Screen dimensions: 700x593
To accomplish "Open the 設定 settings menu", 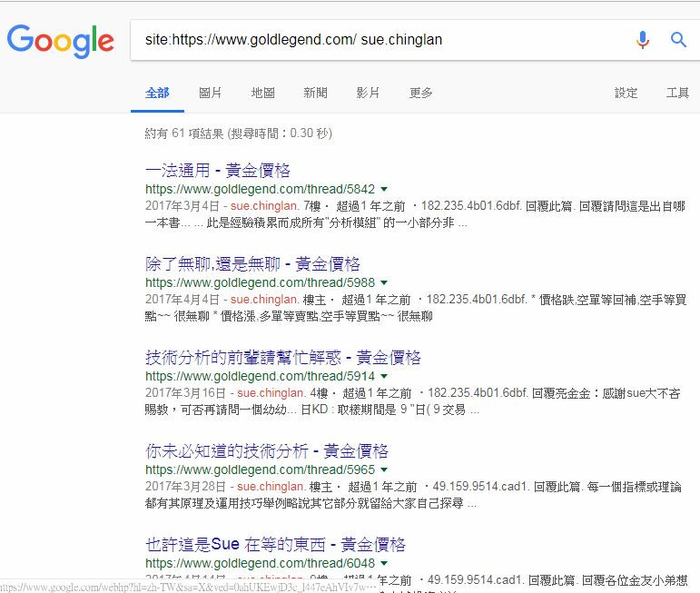I will tap(626, 93).
